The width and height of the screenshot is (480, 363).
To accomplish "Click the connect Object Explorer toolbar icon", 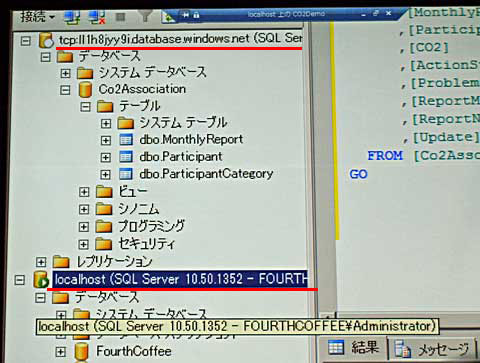I will pyautogui.click(x=72, y=17).
